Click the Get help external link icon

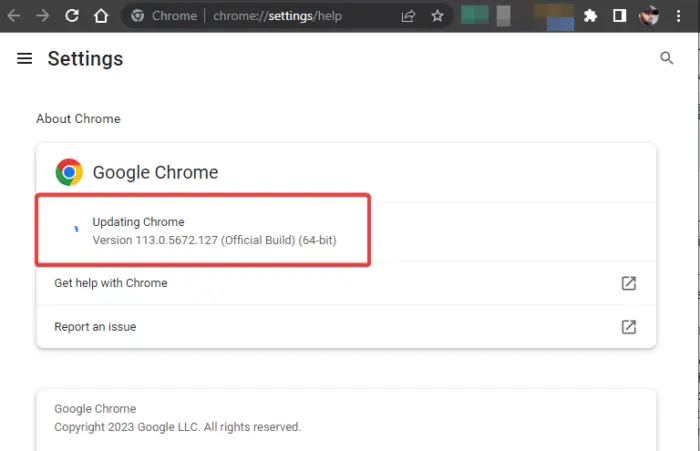[x=629, y=283]
